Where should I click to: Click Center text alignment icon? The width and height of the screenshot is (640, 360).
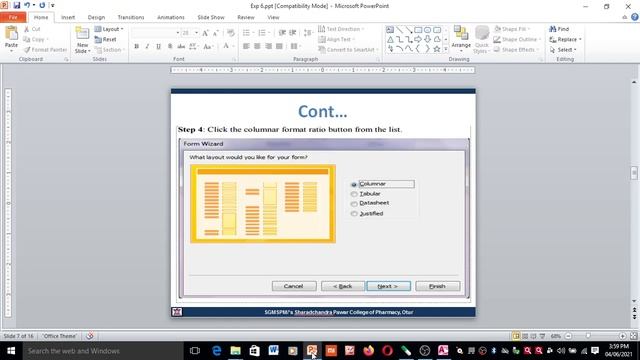click(257, 47)
